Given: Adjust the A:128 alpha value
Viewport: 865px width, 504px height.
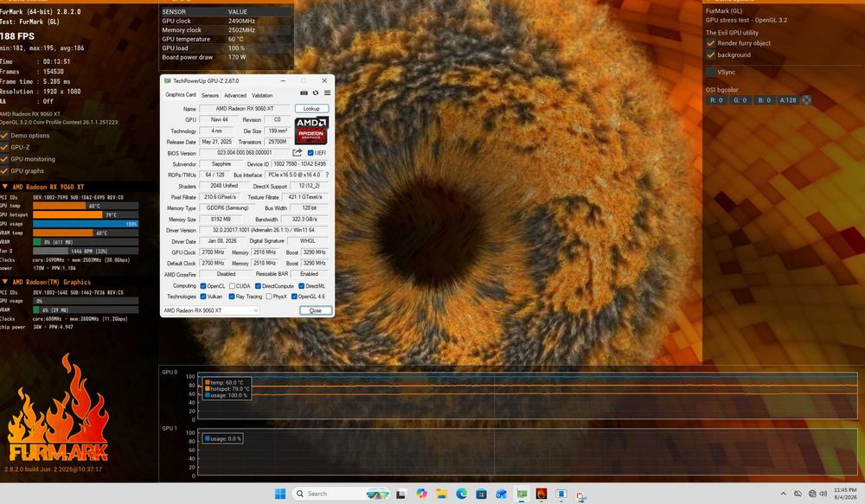Looking at the screenshot, I should pos(788,100).
